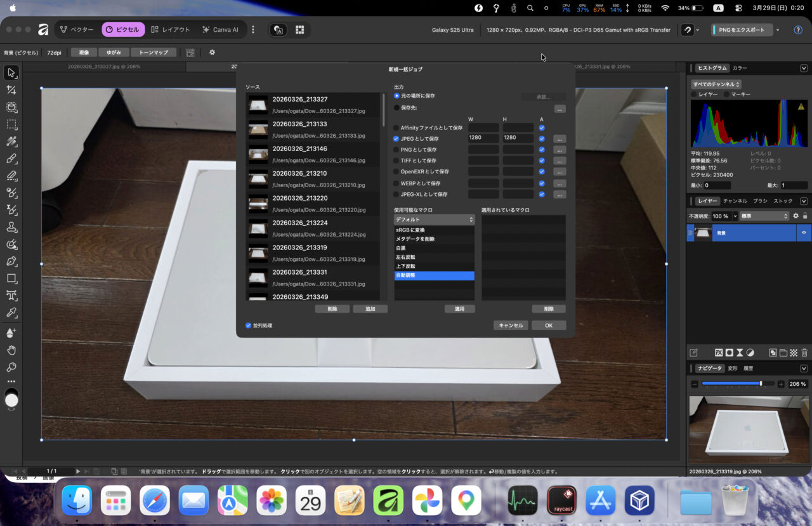Switch to the レイアウト studio tab
This screenshot has height=526, width=812.
click(170, 30)
